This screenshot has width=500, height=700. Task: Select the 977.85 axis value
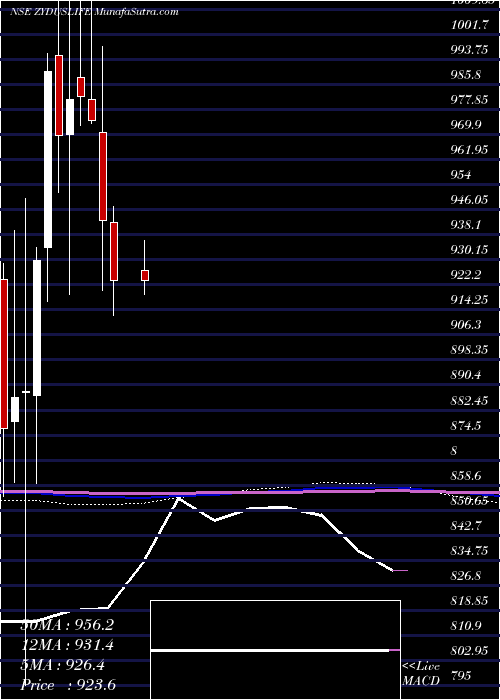pyautogui.click(x=469, y=100)
